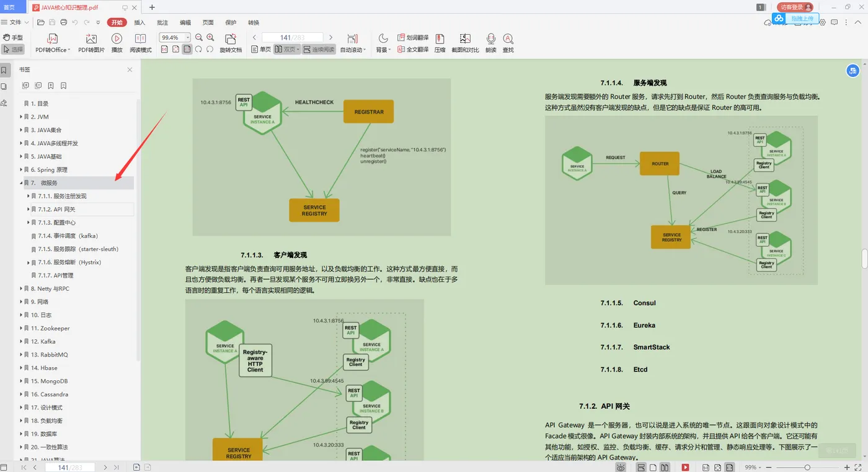This screenshot has width=868, height=472.
Task: Collapse all bookmarks in the 书签 panel
Action: (38, 86)
